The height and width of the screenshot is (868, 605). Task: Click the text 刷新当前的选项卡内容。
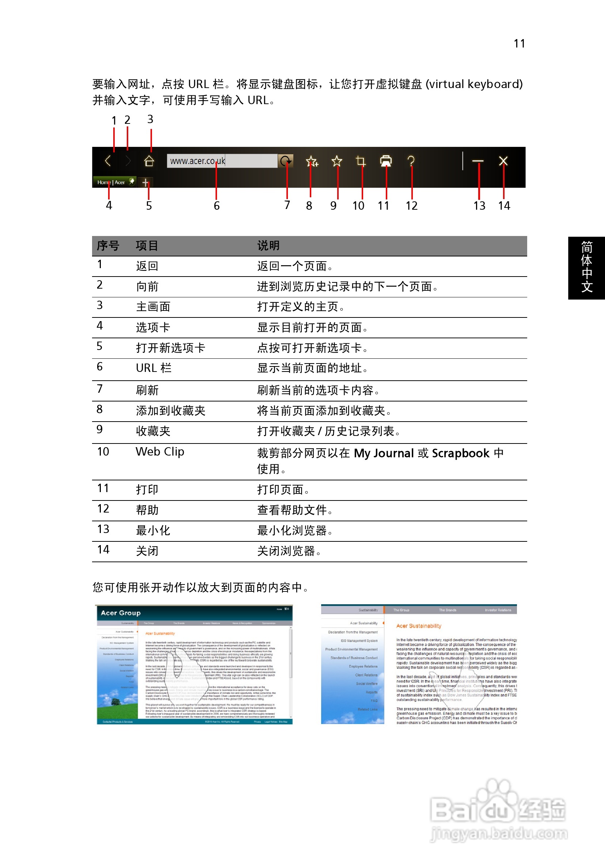point(319,390)
